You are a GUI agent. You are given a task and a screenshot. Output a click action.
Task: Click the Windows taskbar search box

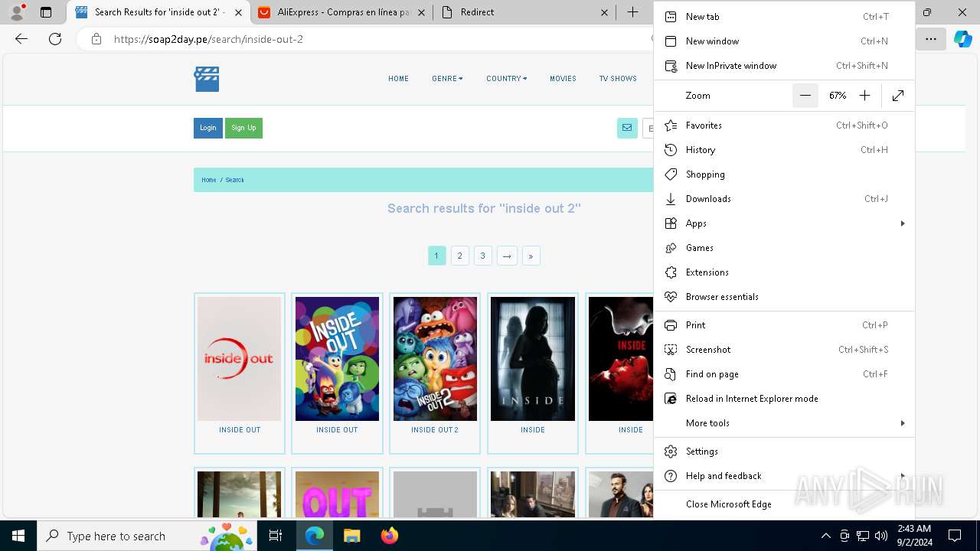click(x=146, y=536)
